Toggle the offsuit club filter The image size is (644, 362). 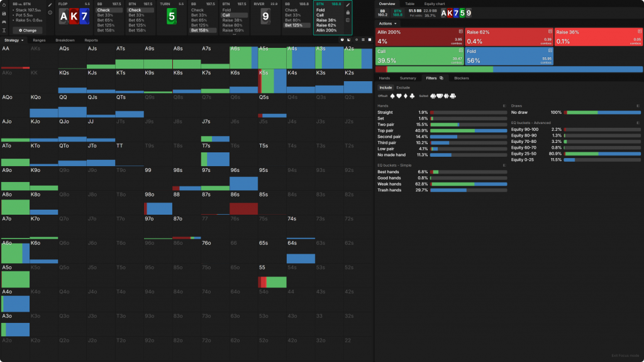pos(412,96)
